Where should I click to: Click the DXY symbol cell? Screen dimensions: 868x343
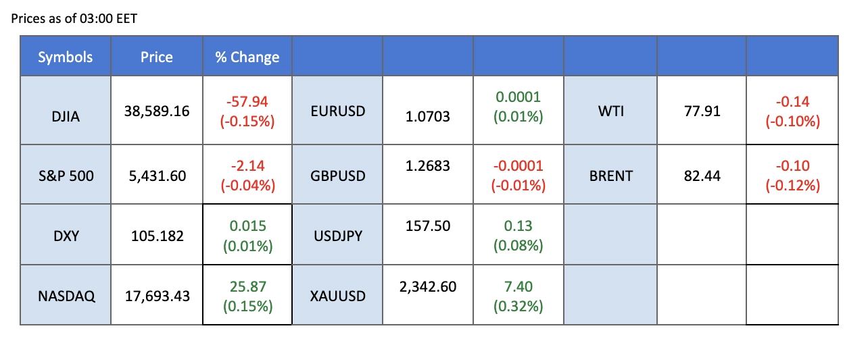[x=65, y=236]
